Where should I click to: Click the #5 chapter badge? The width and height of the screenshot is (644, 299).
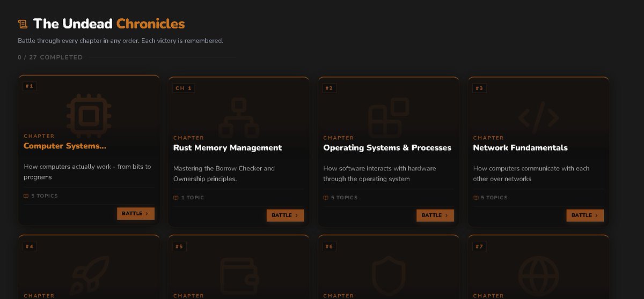tap(179, 246)
